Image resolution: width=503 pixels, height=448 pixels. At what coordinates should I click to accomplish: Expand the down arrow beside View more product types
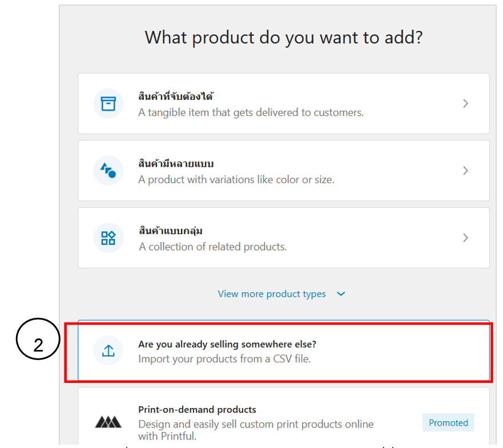(341, 294)
